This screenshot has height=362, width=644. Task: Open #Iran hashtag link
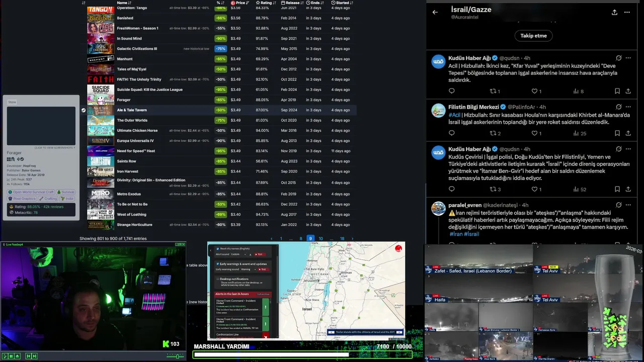(x=456, y=234)
